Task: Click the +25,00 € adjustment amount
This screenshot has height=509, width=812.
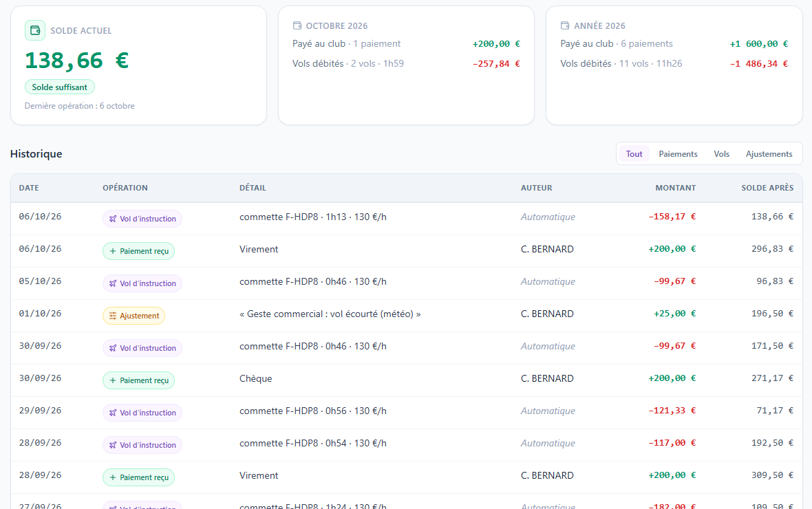Action: pyautogui.click(x=675, y=313)
